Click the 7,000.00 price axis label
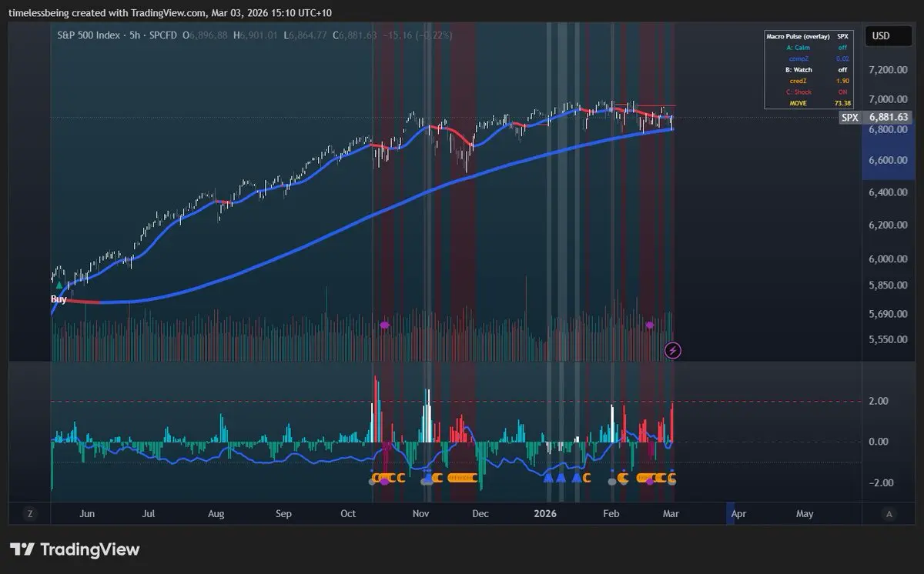Viewport: 924px width, 574px height. 887,100
